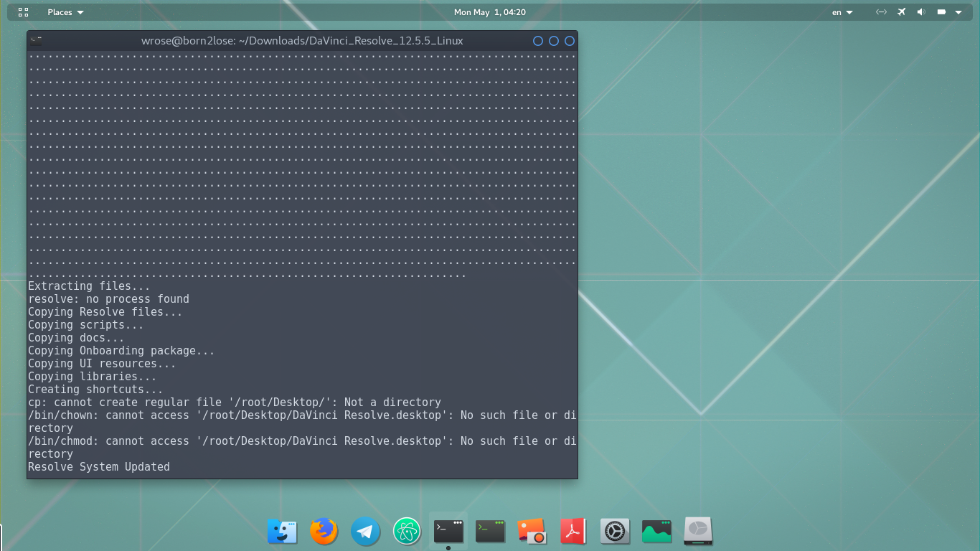
Task: Click the battery icon in top bar
Action: pyautogui.click(x=941, y=12)
